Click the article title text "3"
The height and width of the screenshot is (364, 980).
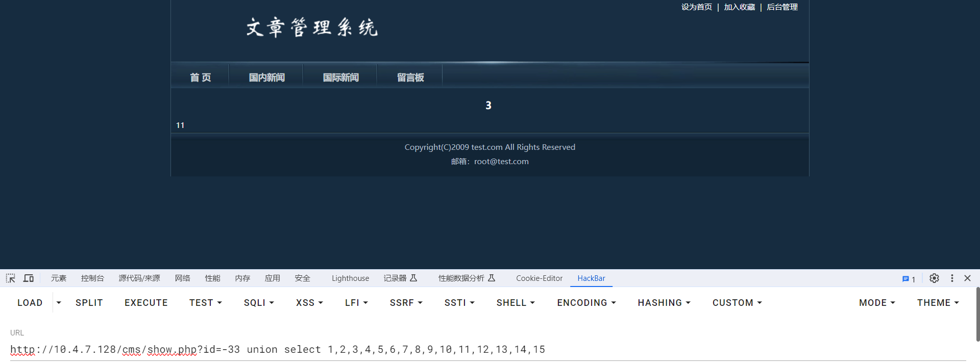point(488,106)
